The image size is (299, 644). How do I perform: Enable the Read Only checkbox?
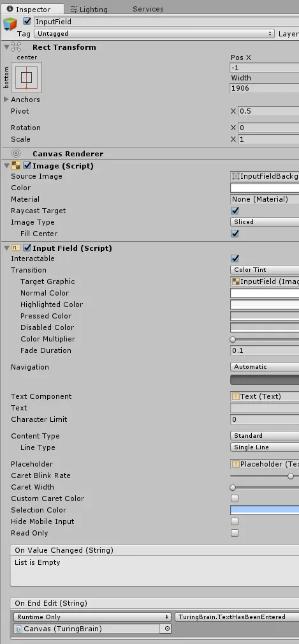[x=235, y=533]
